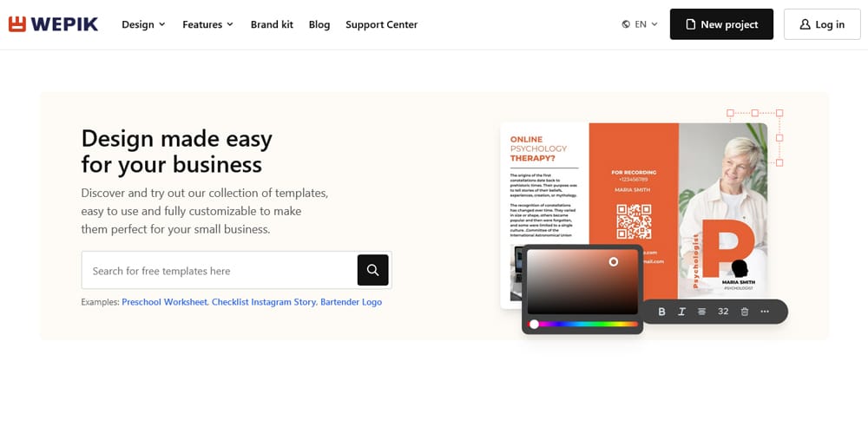Click the magnifying glass search button
The width and height of the screenshot is (868, 434).
[x=372, y=270]
